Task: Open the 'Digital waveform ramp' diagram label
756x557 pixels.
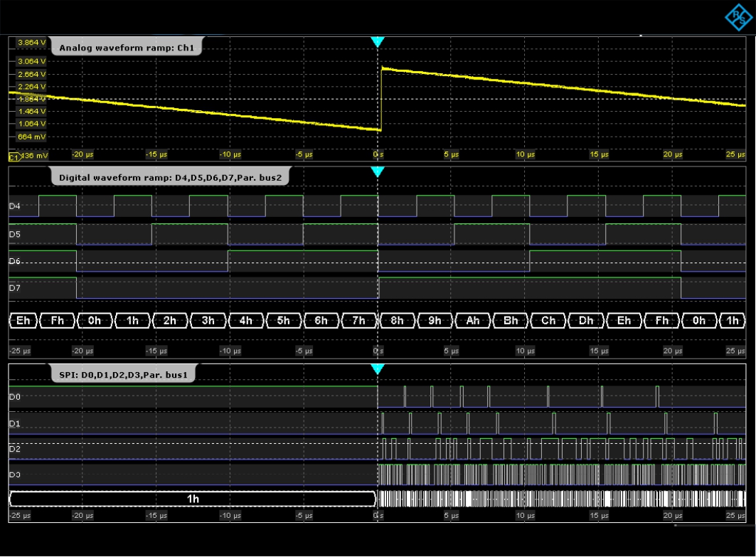Action: [x=170, y=177]
